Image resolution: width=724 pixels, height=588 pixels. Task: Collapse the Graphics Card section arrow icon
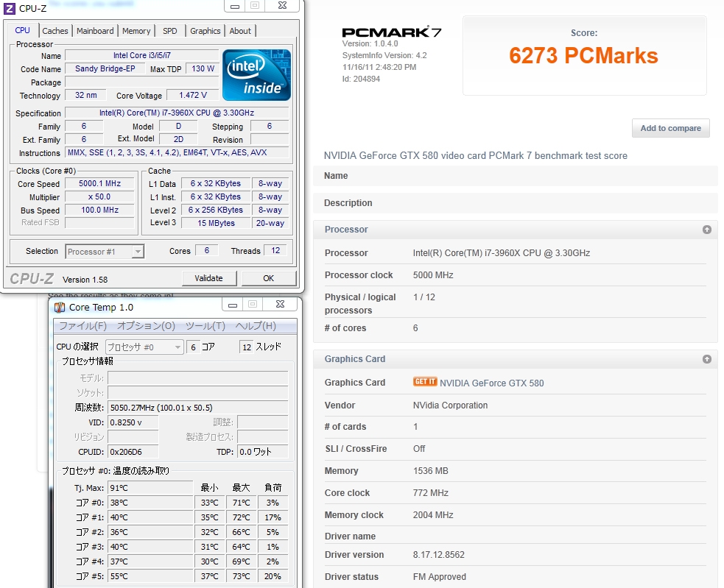(707, 359)
